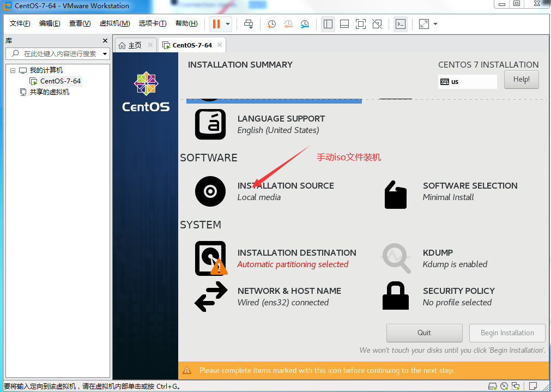The image size is (551, 392).
Task: Take a snapshot of the VM
Action: pyautogui.click(x=271, y=24)
